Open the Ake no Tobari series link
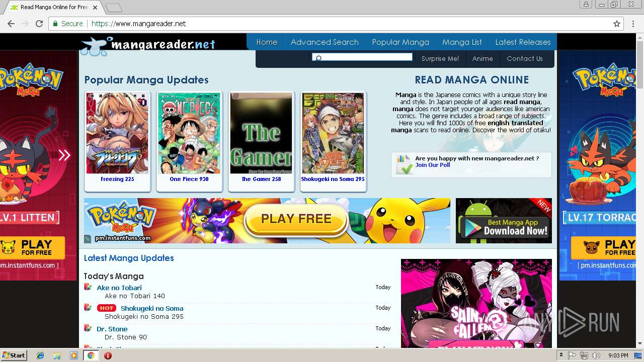This screenshot has width=644, height=362. 119,288
